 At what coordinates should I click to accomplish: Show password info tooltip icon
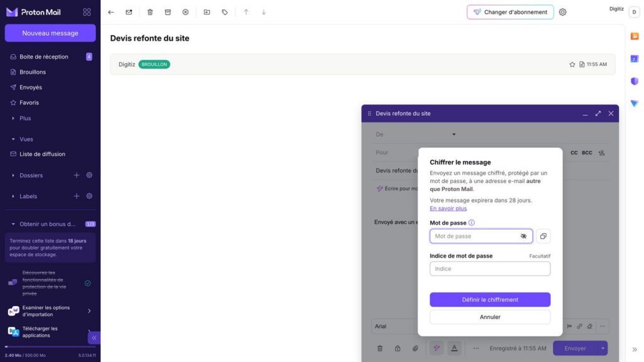(472, 222)
